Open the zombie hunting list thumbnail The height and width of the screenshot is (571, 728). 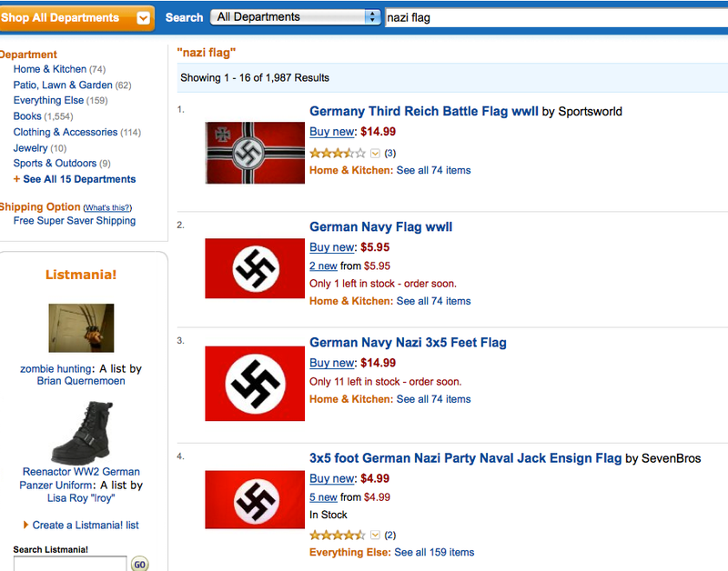pos(81,328)
